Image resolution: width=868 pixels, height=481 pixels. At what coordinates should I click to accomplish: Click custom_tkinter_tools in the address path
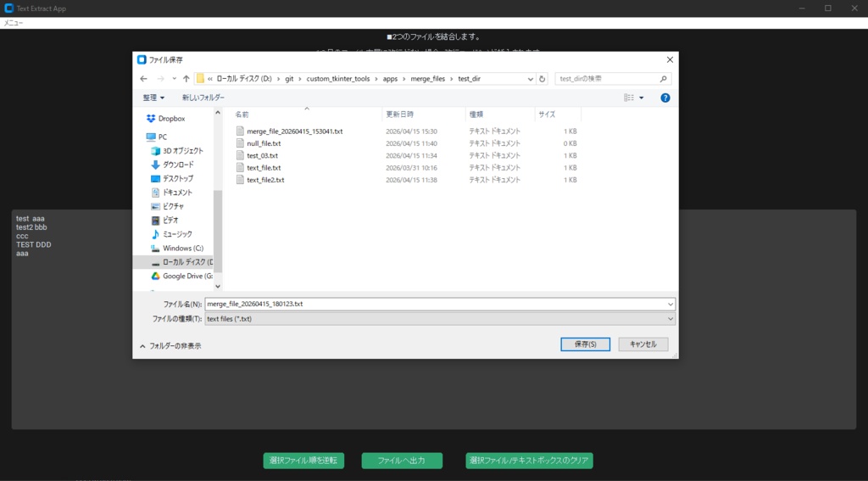click(338, 79)
